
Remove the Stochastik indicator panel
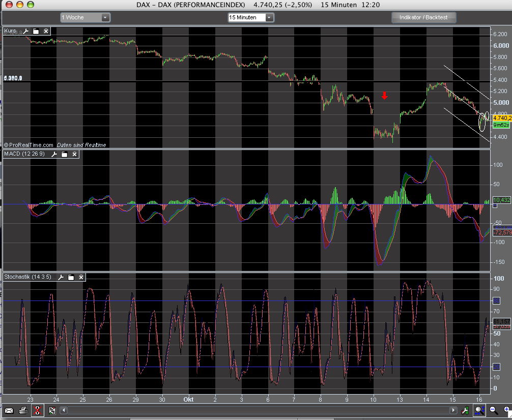[81, 277]
